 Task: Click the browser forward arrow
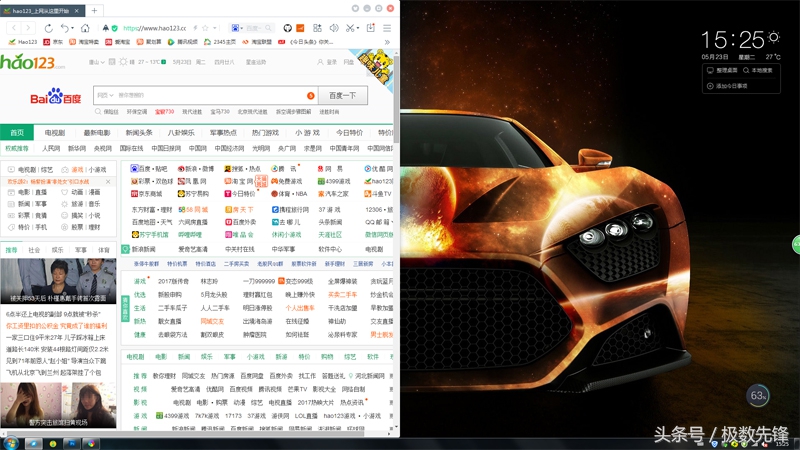[x=29, y=28]
